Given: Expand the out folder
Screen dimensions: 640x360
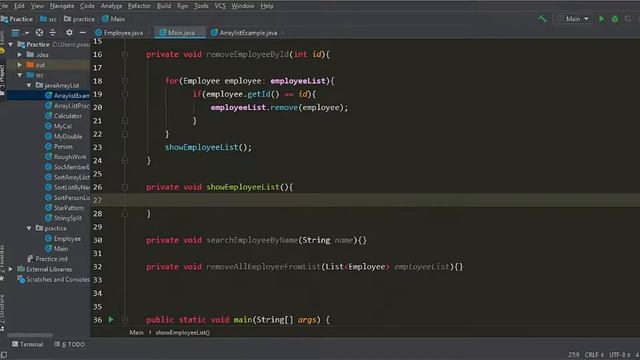Looking at the screenshot, I should coord(20,65).
